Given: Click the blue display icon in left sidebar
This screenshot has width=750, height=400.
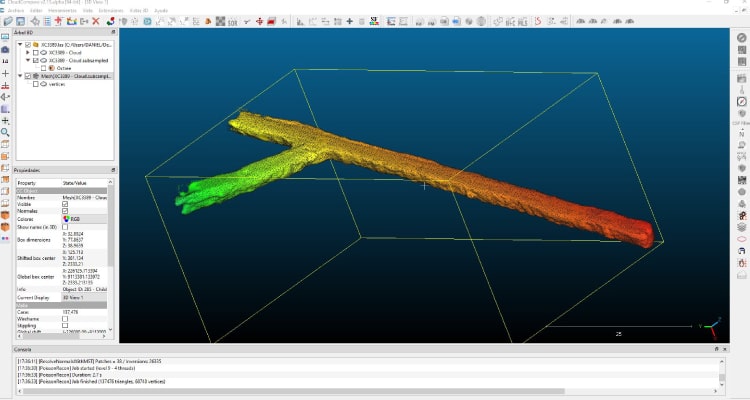Looking at the screenshot, I should (x=5, y=37).
